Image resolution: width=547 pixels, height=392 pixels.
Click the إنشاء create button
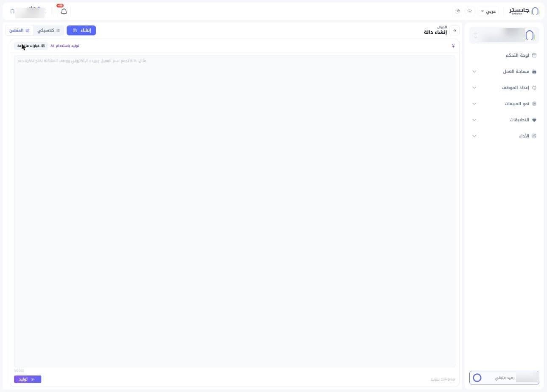tap(81, 31)
